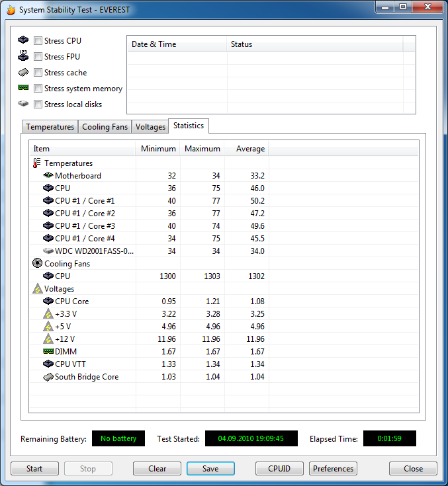Click the Motherboard icon in Temperatures list
The width and height of the screenshot is (448, 486).
point(48,176)
